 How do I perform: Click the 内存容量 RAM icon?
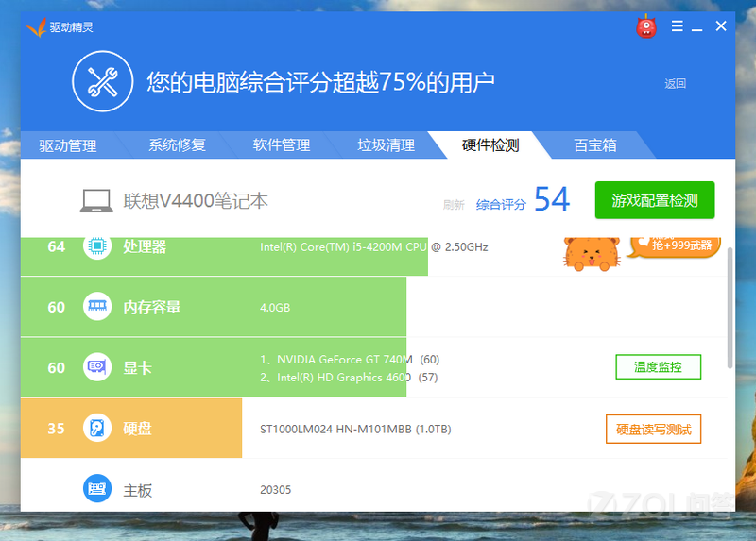pyautogui.click(x=97, y=307)
